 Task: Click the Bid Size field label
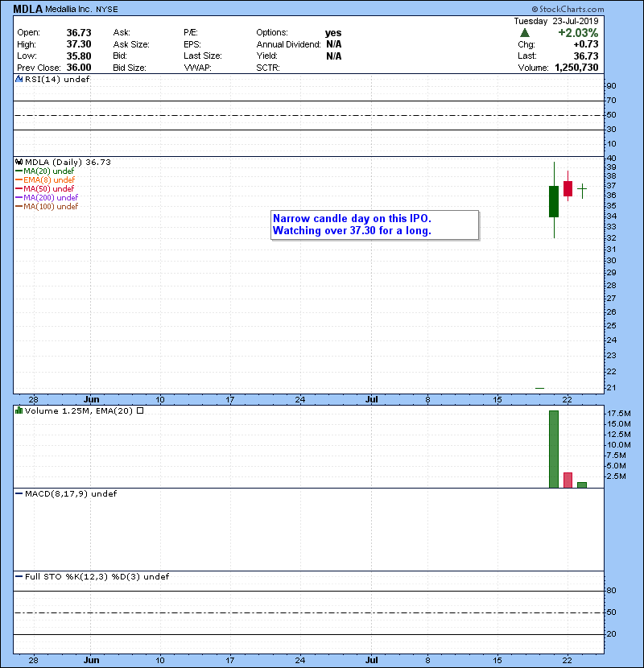tap(130, 68)
